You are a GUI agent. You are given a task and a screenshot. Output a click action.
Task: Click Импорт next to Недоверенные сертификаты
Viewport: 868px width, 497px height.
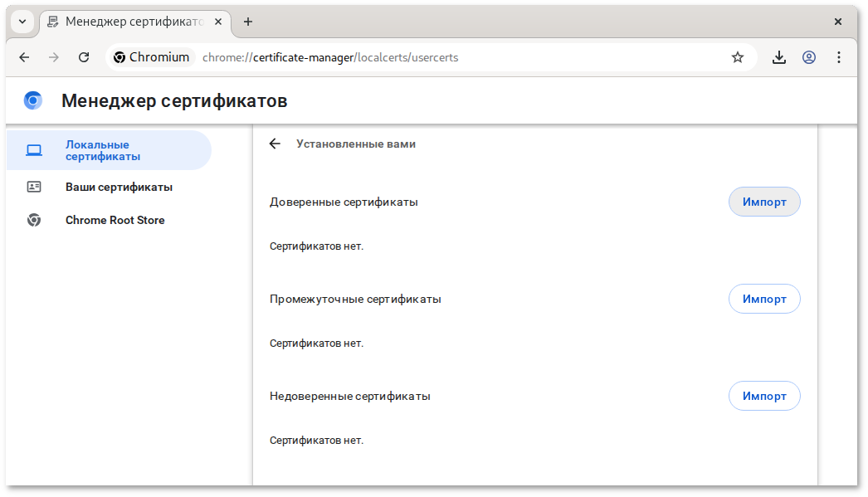[x=763, y=396]
